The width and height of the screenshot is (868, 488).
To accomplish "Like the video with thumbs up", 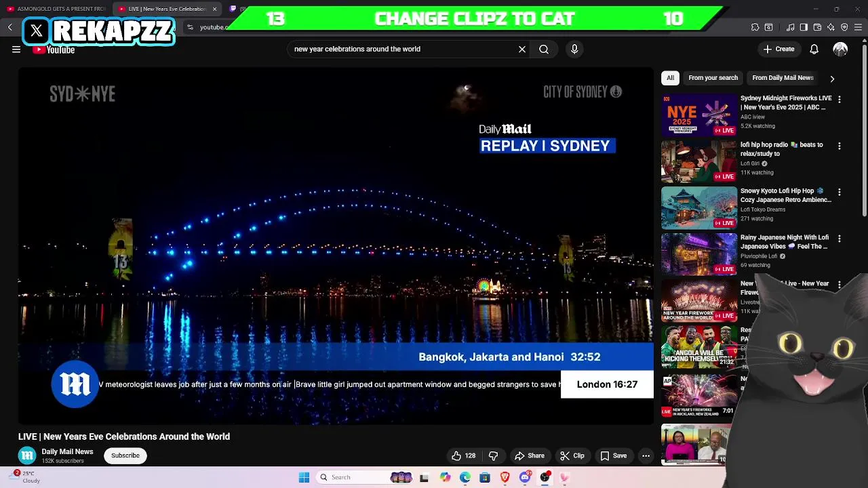I will click(464, 455).
